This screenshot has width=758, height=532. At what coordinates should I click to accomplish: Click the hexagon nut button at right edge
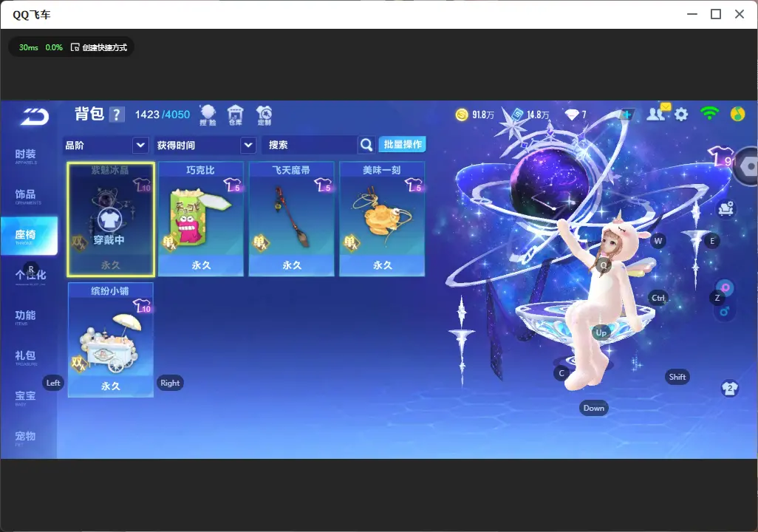(748, 166)
